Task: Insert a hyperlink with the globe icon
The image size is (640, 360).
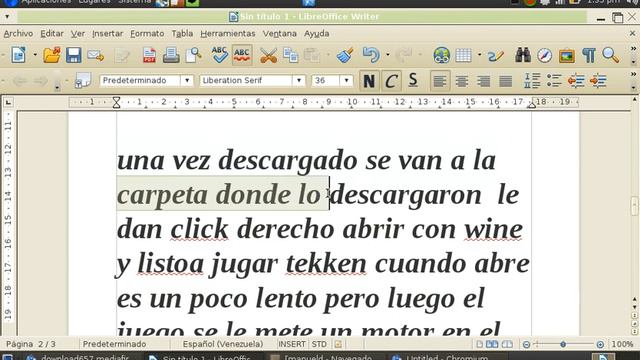Action: (x=442, y=55)
